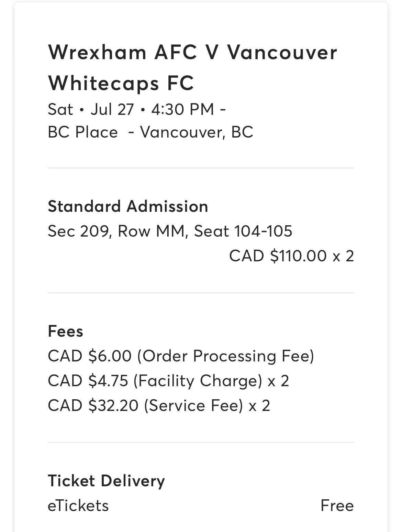Click the "Free" delivery cost text
Screen dimensions: 402x532
click(x=337, y=506)
